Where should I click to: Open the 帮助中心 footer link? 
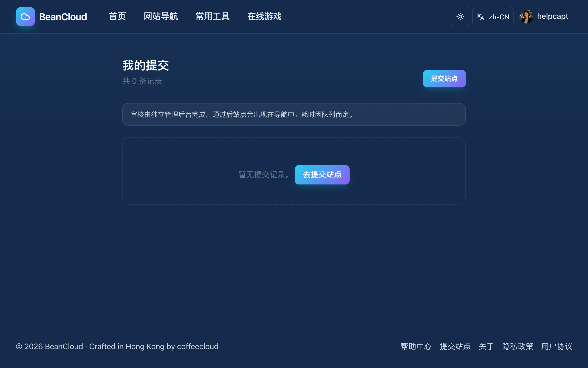416,346
